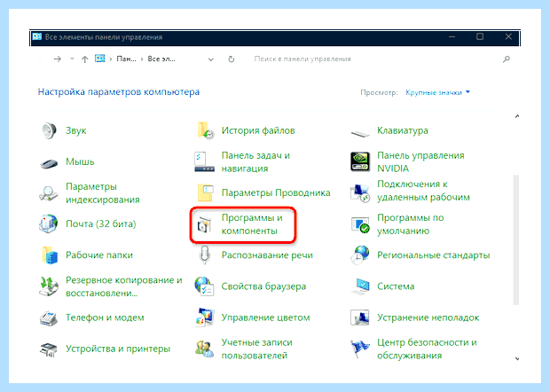The image size is (550, 392).
Task: Open the Мышь mouse icon
Action: click(49, 163)
